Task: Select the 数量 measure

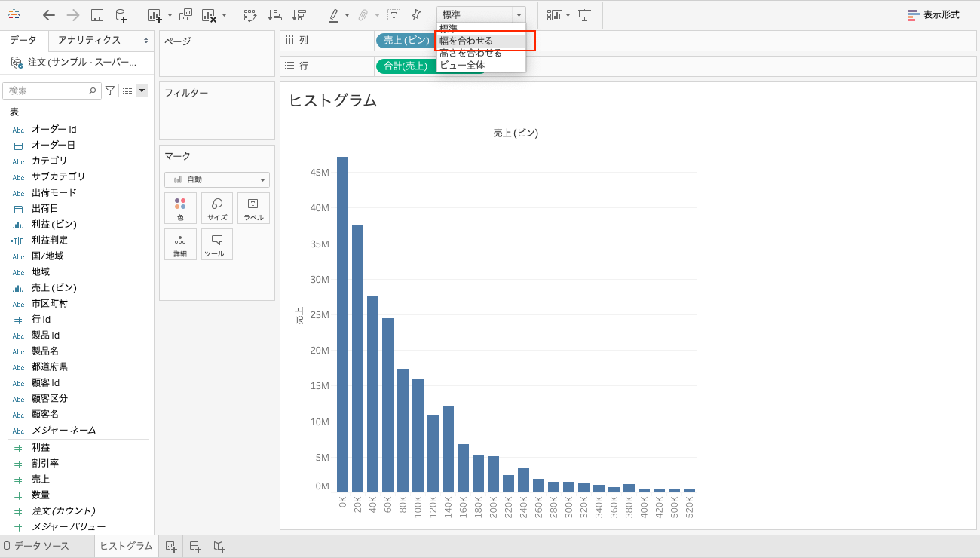Action: pos(41,495)
